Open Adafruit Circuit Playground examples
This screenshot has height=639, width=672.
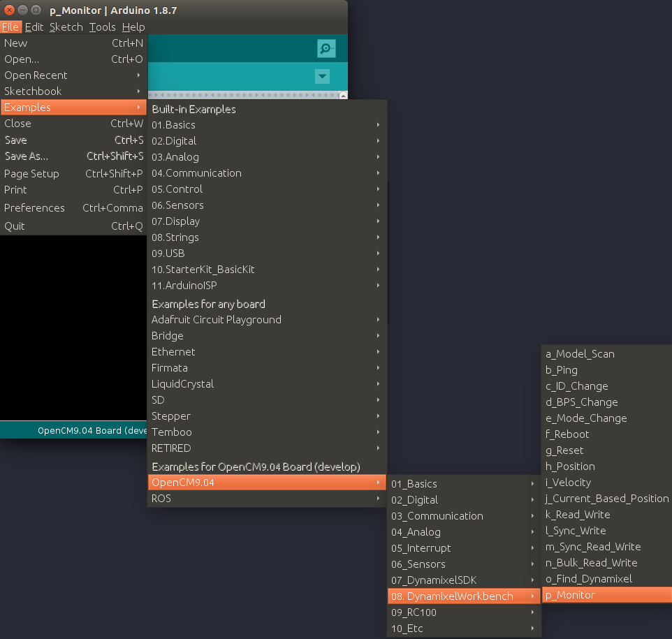[x=267, y=320]
